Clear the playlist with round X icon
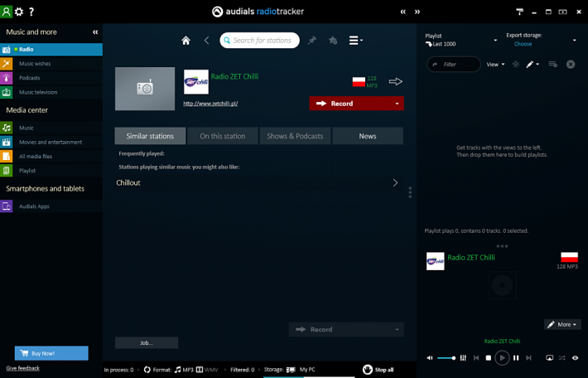Viewport: 588px width, 378px height. coord(571,65)
